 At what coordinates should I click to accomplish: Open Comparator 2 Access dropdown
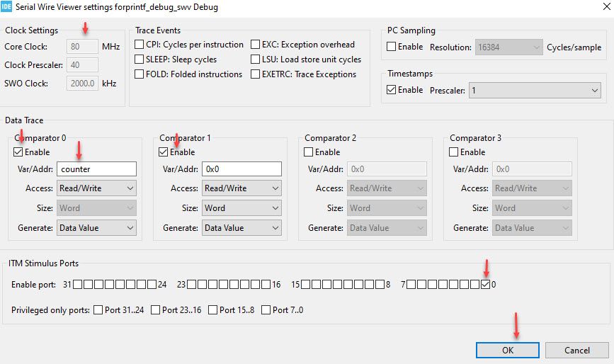(x=387, y=188)
